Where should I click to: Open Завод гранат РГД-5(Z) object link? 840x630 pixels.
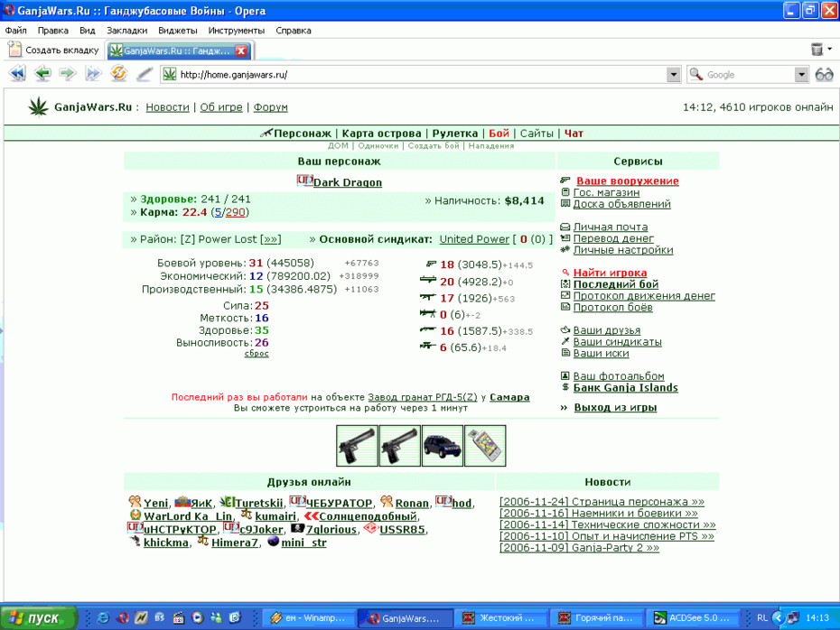coord(422,397)
